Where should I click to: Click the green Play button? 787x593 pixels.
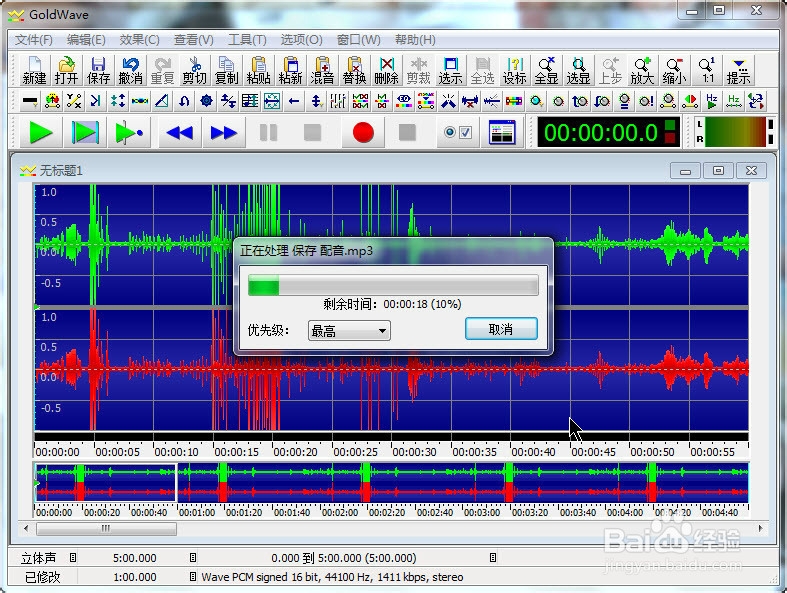(x=41, y=133)
